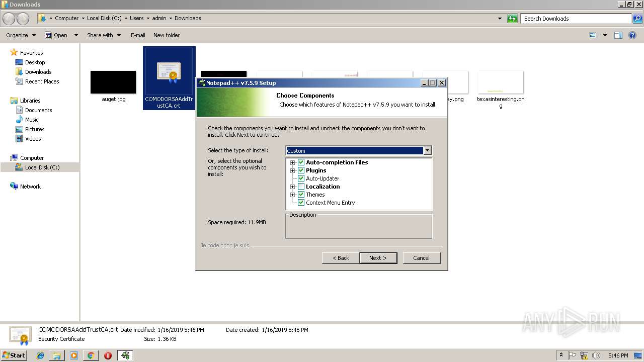This screenshot has height=362, width=644.
Task: Open the Share with menu
Action: pos(104,35)
